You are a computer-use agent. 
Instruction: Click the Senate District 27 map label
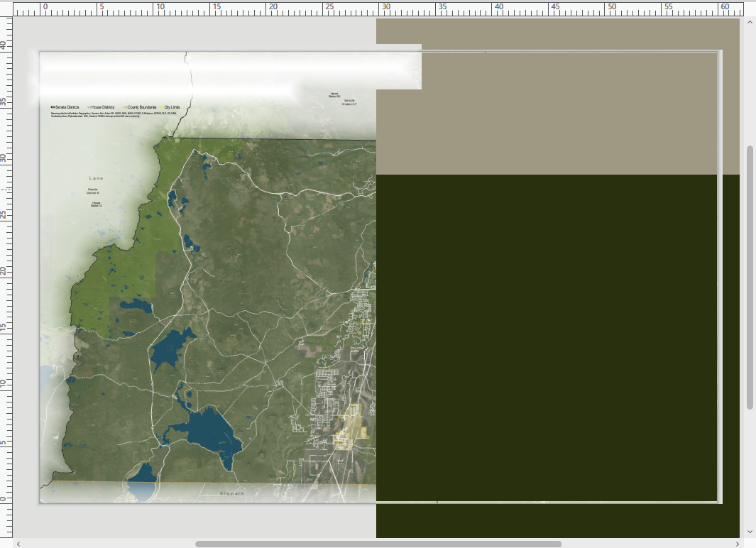coord(349,102)
